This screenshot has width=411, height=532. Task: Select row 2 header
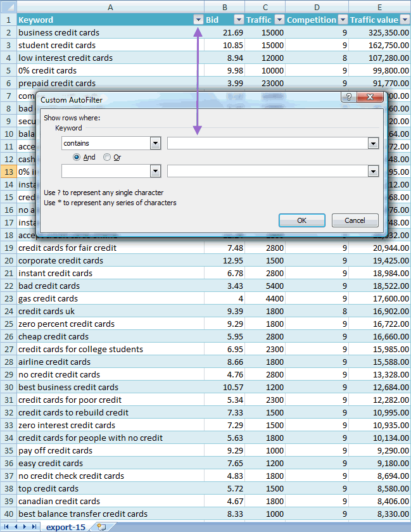coord(8,32)
